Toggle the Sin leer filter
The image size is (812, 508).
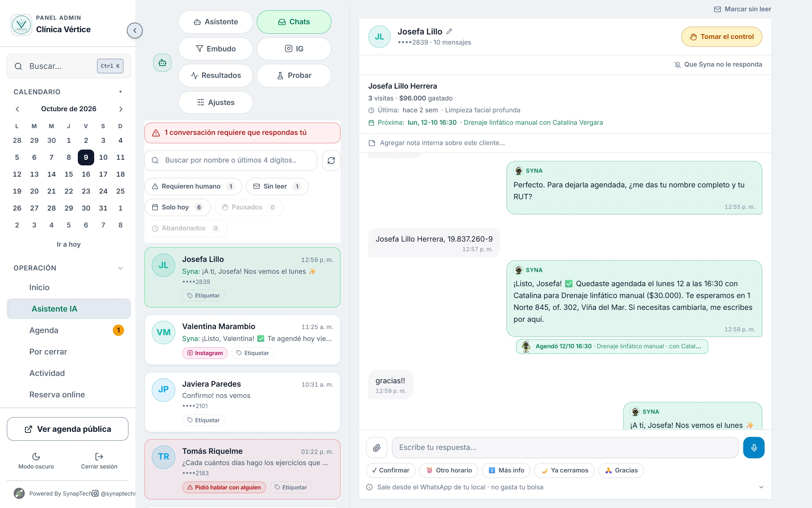tap(277, 187)
